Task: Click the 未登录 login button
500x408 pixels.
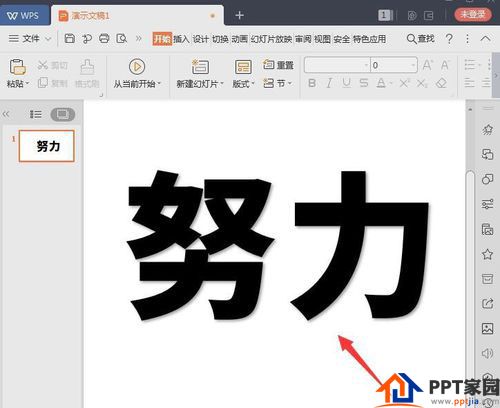Action: click(473, 15)
